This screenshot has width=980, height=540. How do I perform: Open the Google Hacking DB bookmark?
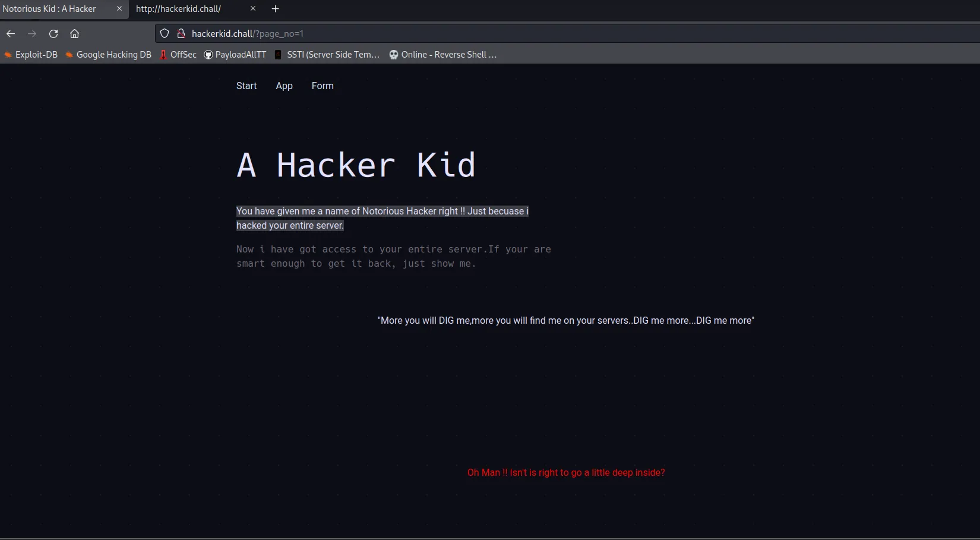109,55
